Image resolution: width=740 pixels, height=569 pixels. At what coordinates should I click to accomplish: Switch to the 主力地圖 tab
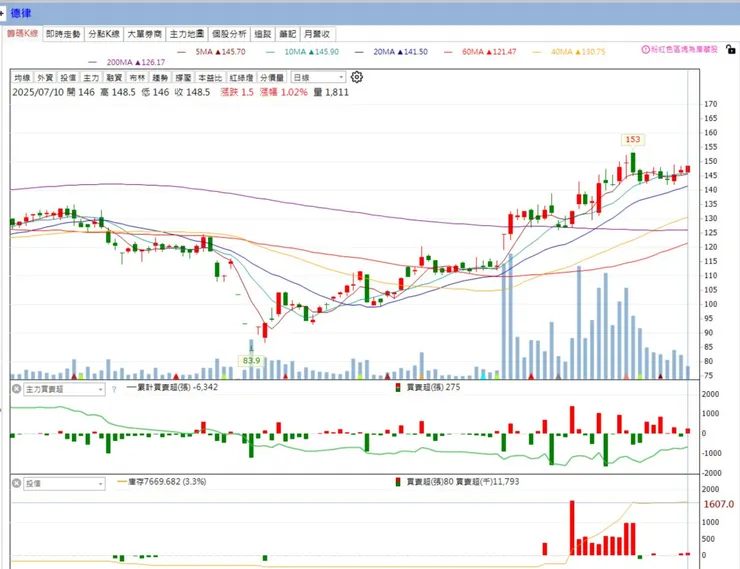pyautogui.click(x=187, y=34)
